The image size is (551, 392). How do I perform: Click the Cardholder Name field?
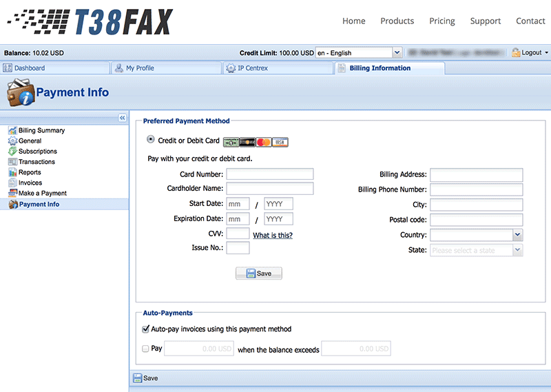270,189
